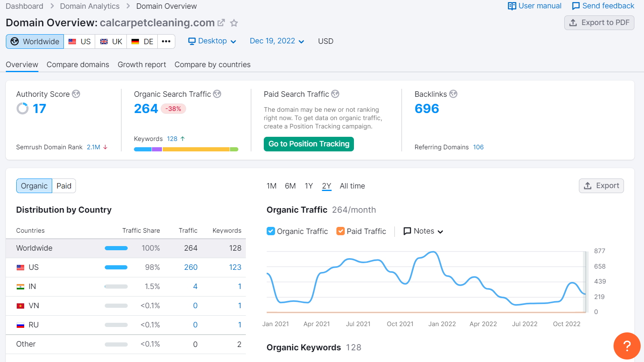The height and width of the screenshot is (362, 644).
Task: Open the Desktop device dropdown
Action: coord(212,41)
